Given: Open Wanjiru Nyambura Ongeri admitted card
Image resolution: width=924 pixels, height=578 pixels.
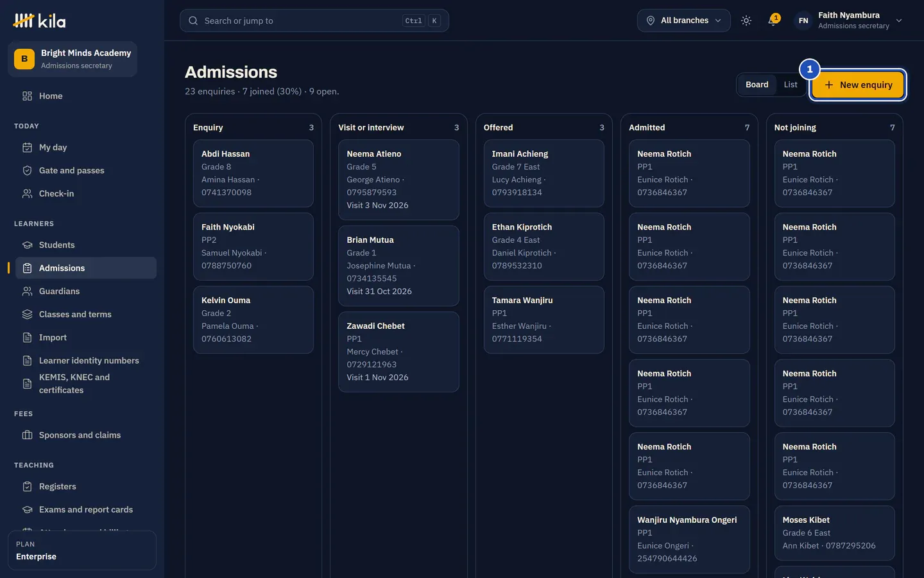Looking at the screenshot, I should (689, 539).
